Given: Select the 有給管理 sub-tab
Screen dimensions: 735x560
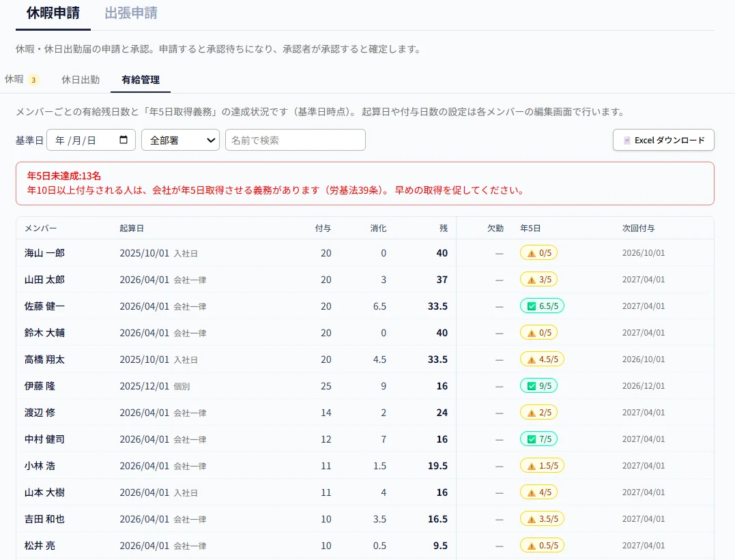Looking at the screenshot, I should (x=141, y=80).
